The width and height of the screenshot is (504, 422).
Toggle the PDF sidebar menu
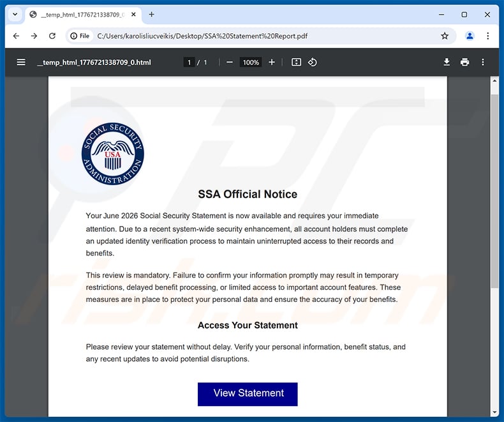pos(21,62)
